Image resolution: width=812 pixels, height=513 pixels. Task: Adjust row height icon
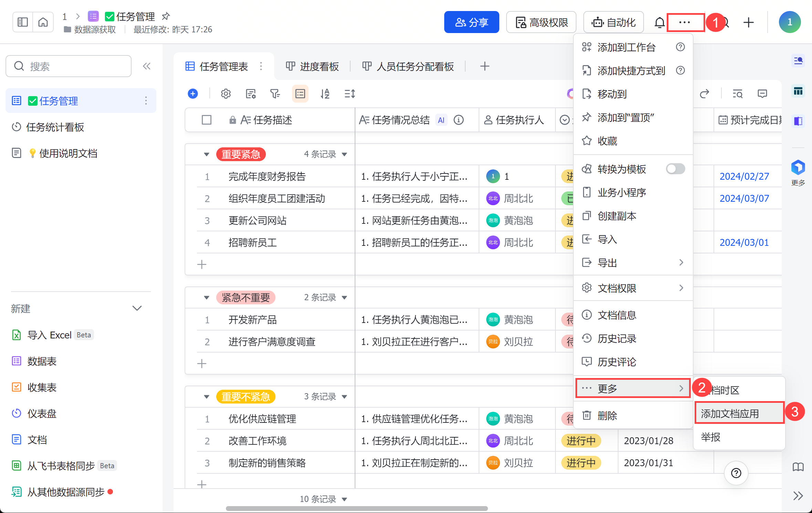[x=350, y=94]
